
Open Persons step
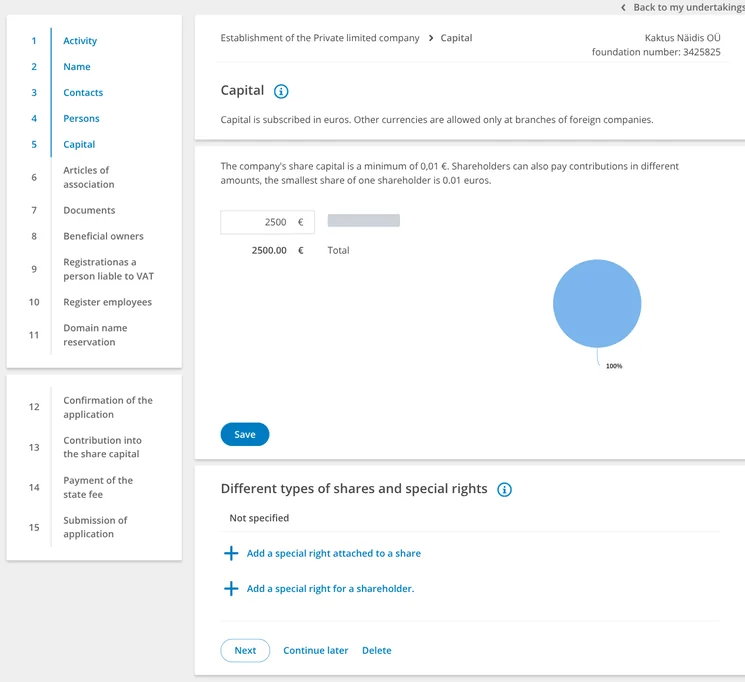click(x=81, y=118)
